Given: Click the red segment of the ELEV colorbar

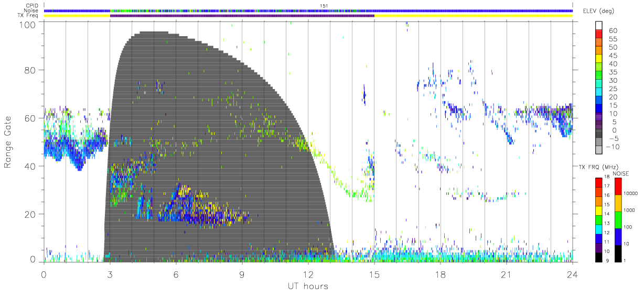Looking at the screenshot, I should click(x=599, y=34).
